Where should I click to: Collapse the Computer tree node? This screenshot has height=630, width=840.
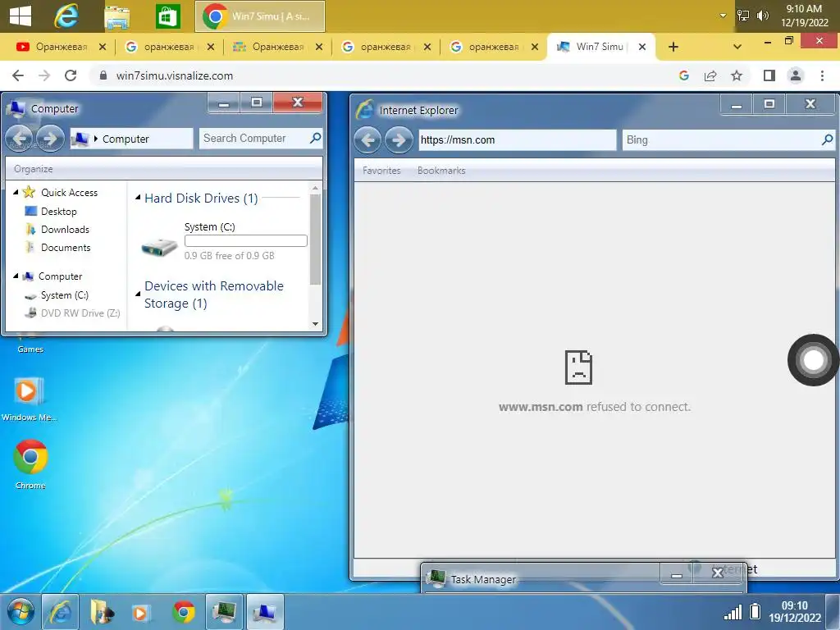pos(16,276)
